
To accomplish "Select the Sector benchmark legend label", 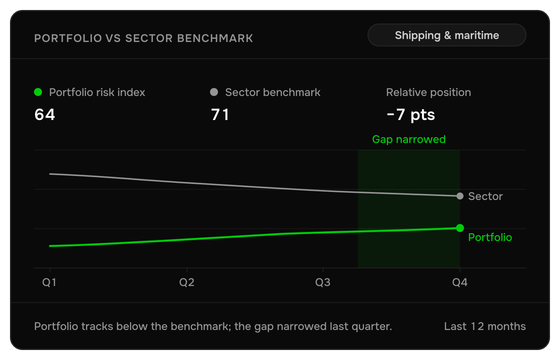I will pyautogui.click(x=272, y=92).
